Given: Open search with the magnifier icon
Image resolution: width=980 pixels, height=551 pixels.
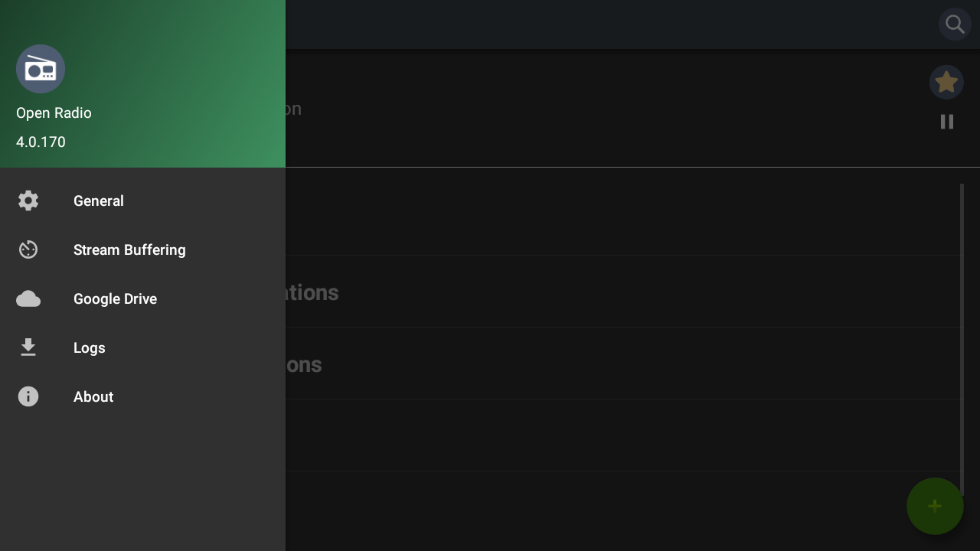Looking at the screenshot, I should pyautogui.click(x=955, y=24).
